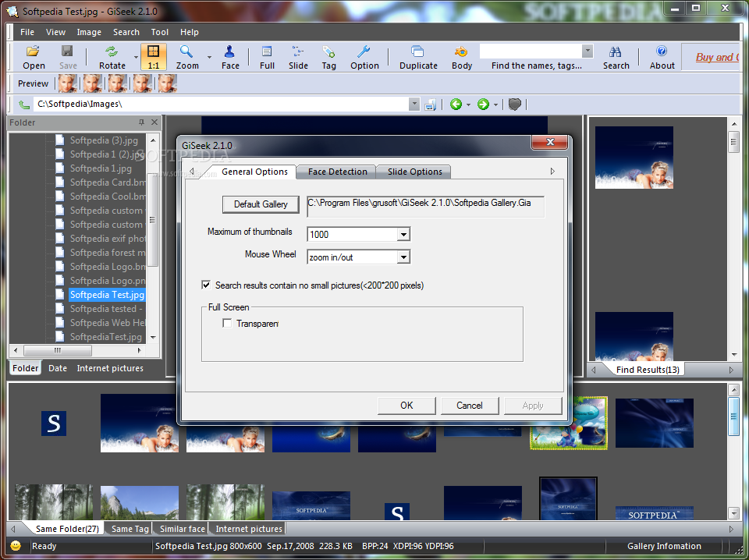Click the smiley status bar icon

[16, 546]
